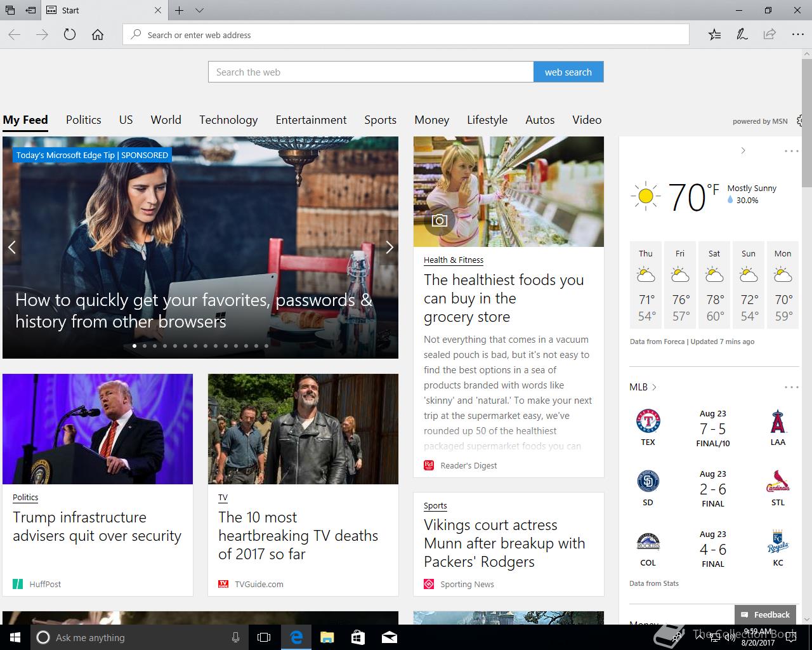
Task: Click the web search button
Action: 568,72
